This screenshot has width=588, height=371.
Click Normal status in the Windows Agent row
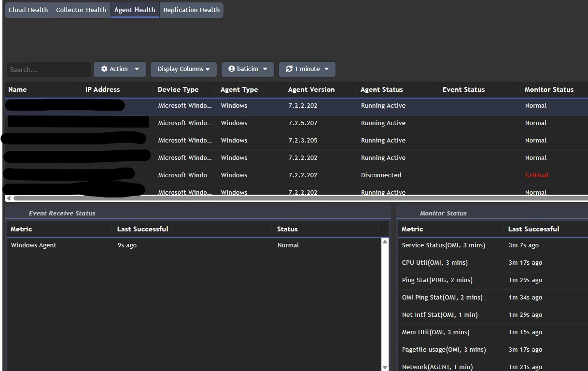coord(288,245)
